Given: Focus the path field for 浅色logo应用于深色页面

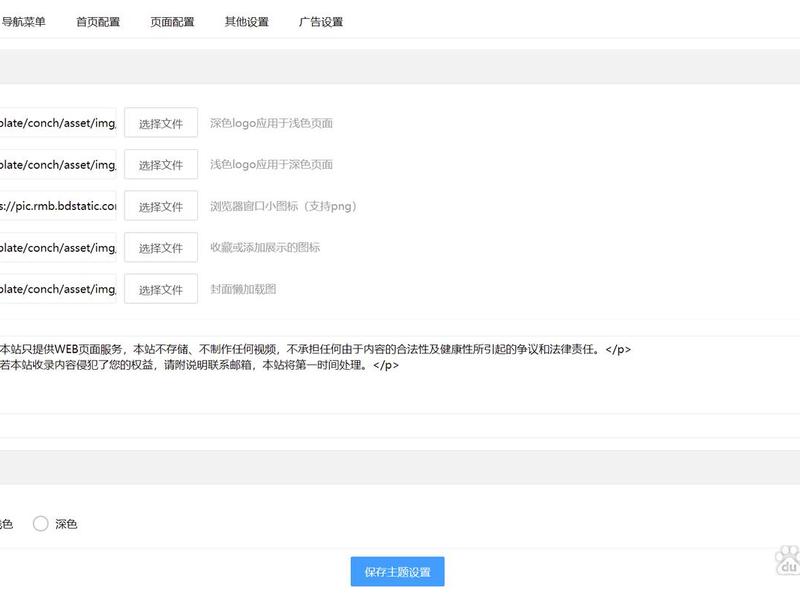Looking at the screenshot, I should point(58,164).
